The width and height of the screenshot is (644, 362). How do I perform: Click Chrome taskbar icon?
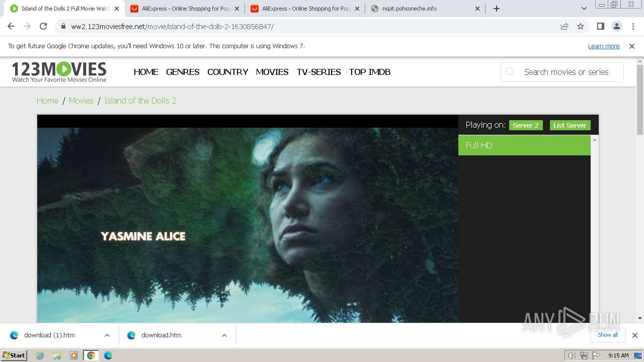point(91,355)
